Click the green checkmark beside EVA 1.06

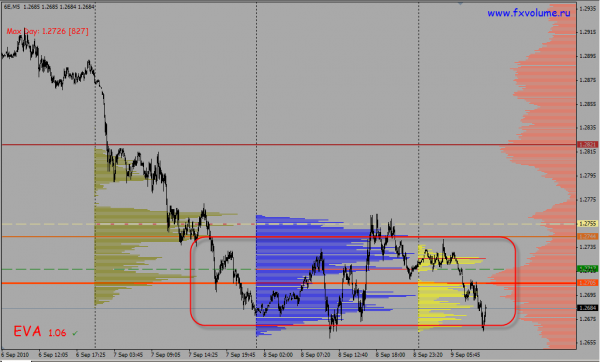75,333
